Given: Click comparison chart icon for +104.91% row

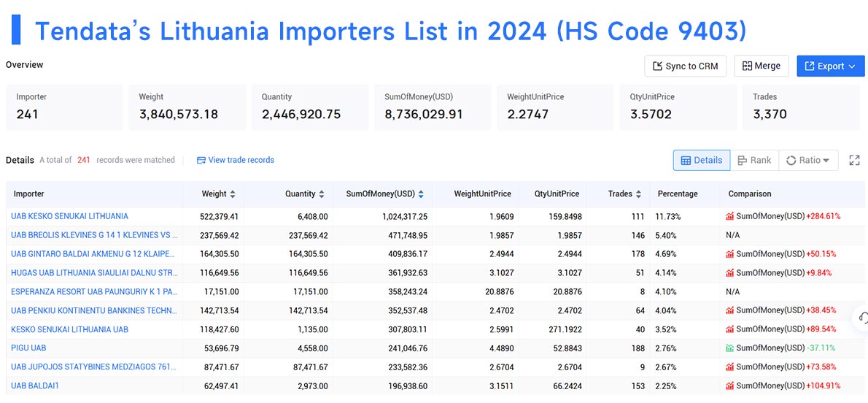Looking at the screenshot, I should (729, 385).
